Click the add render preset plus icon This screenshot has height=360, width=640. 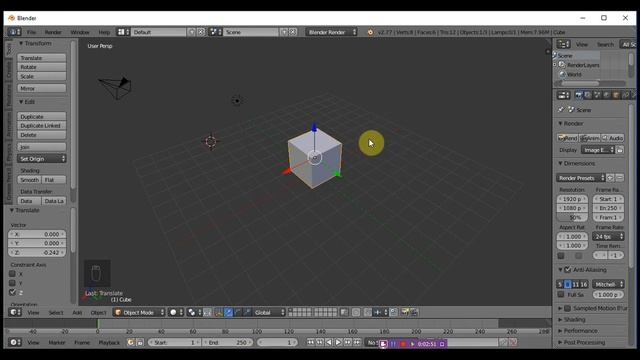(x=611, y=178)
